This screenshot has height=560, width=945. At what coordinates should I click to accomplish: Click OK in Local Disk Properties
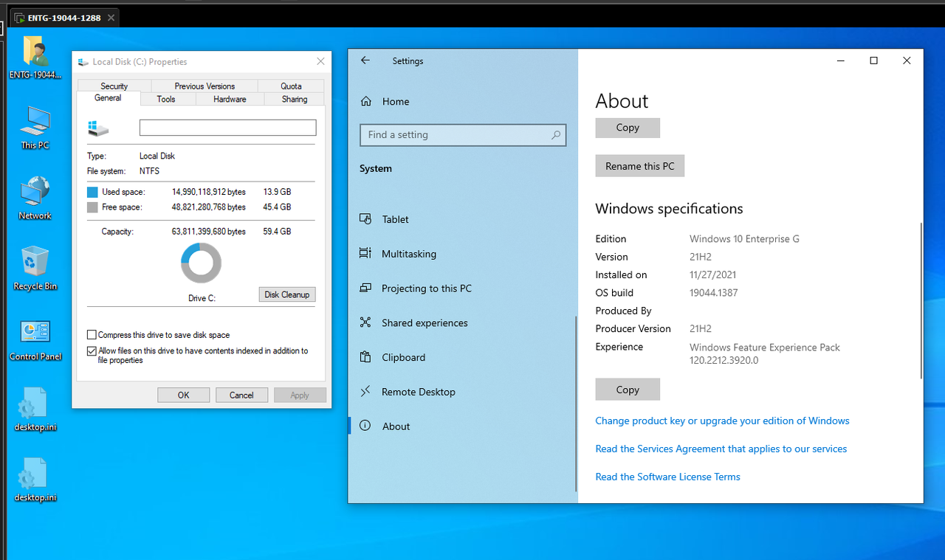(184, 395)
